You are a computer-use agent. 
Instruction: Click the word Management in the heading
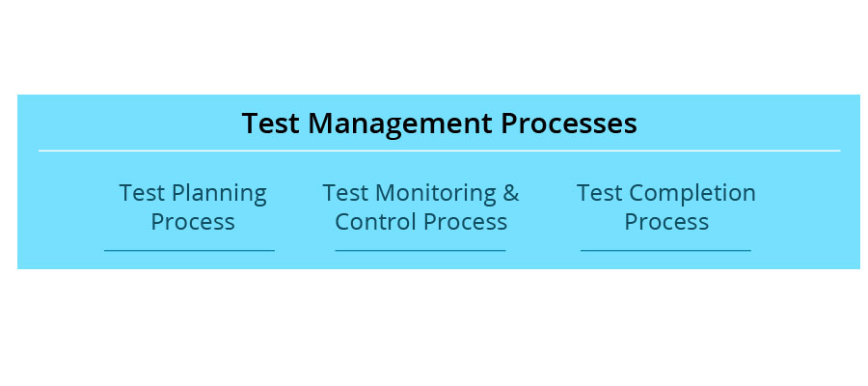[x=400, y=124]
